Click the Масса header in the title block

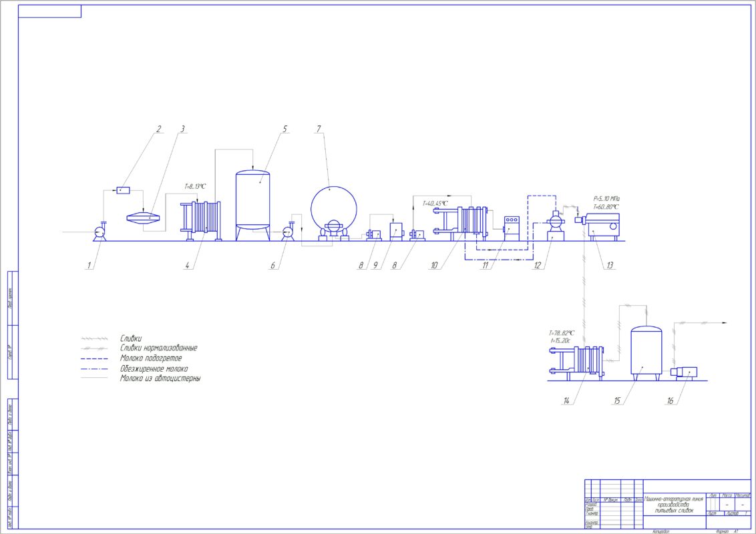pos(727,495)
